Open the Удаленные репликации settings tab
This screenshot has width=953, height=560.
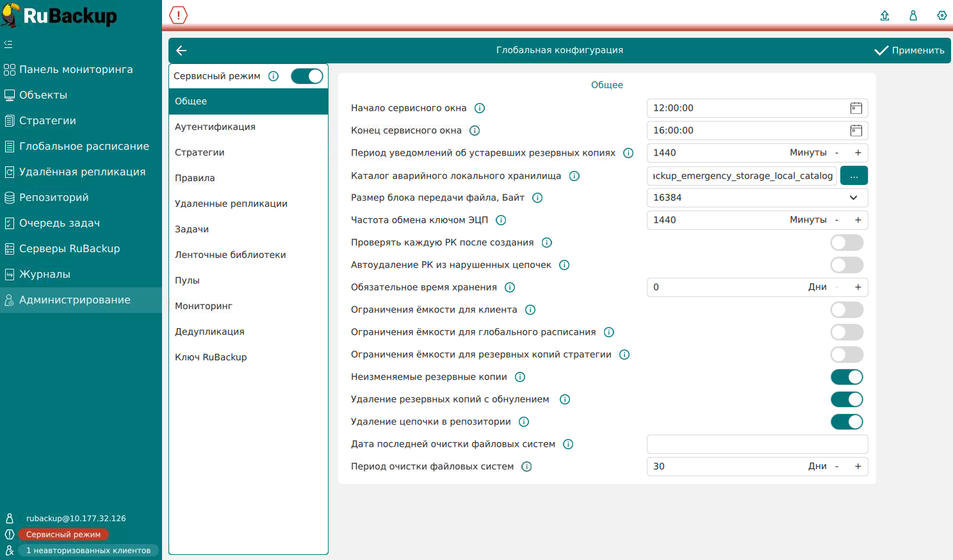pyautogui.click(x=248, y=204)
